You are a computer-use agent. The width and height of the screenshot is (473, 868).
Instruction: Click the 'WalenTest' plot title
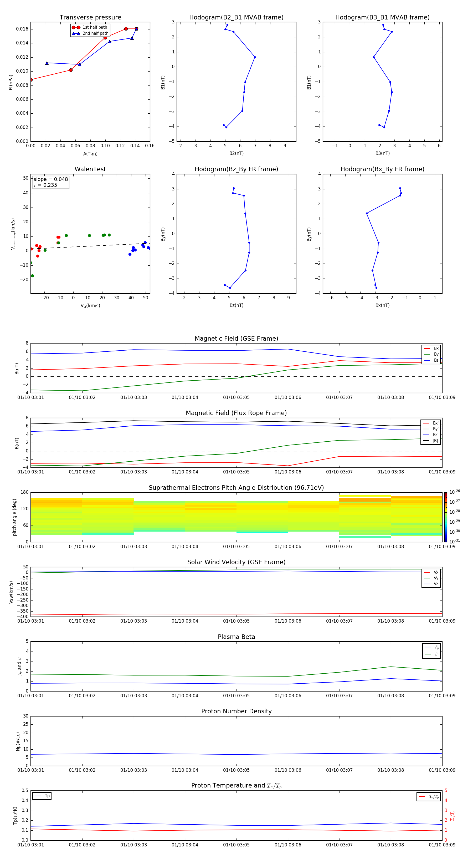(x=90, y=169)
